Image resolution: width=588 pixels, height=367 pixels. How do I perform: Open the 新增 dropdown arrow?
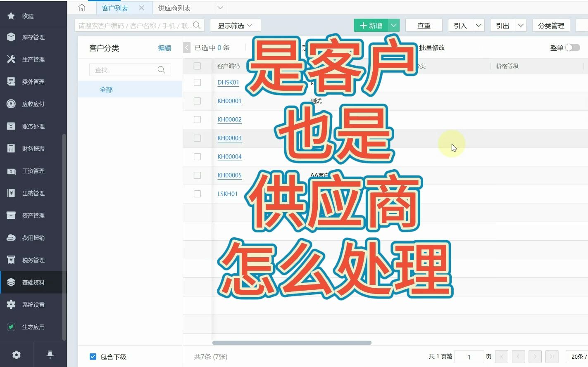[x=394, y=26]
